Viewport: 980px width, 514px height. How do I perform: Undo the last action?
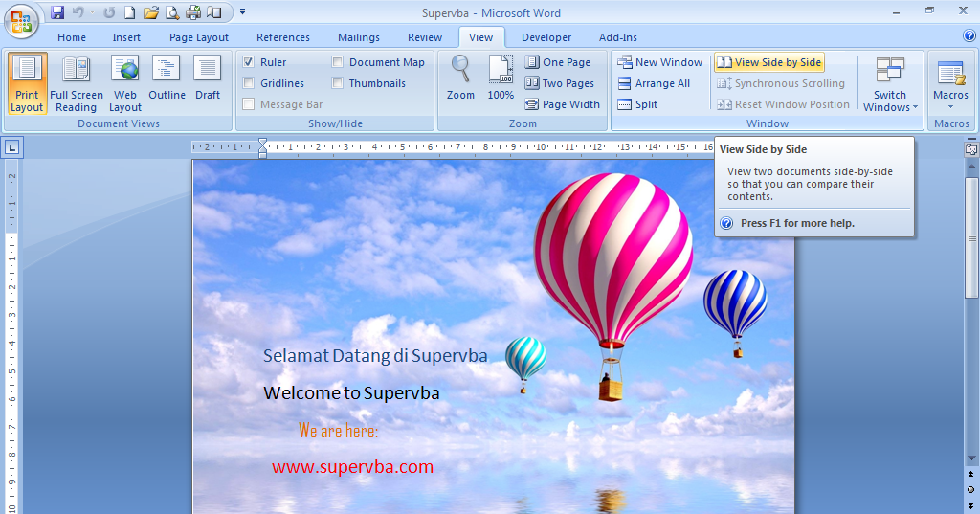coord(78,12)
